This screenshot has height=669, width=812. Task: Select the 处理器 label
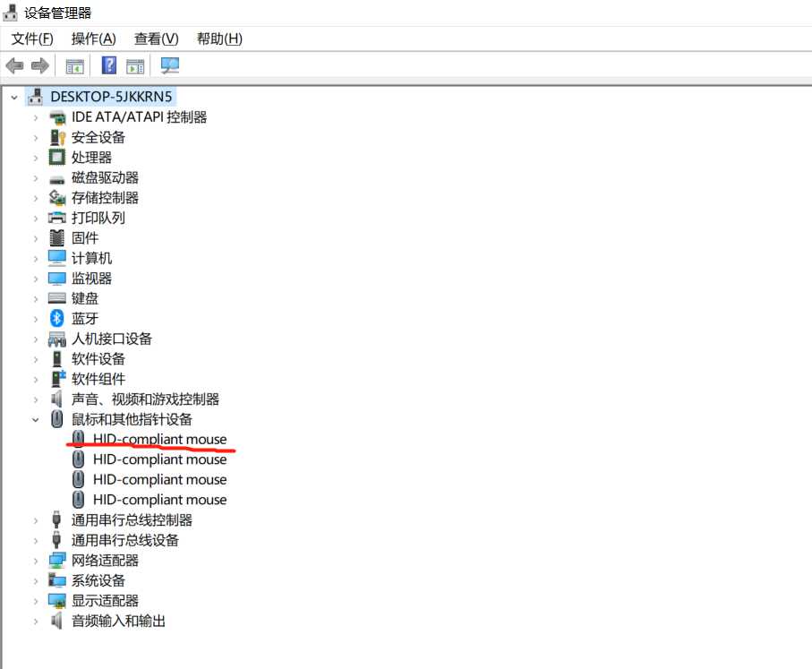(91, 157)
